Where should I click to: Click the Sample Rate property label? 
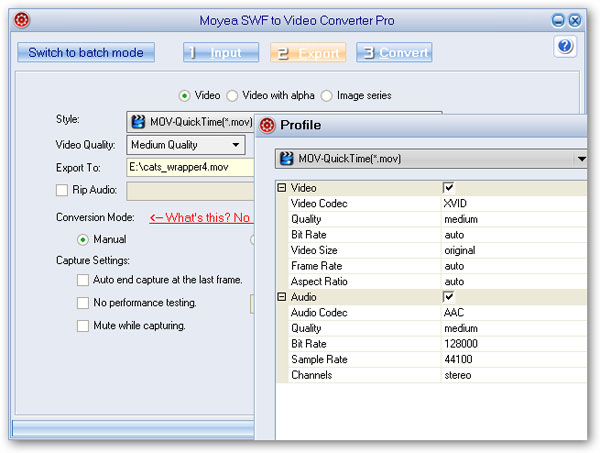coord(319,359)
